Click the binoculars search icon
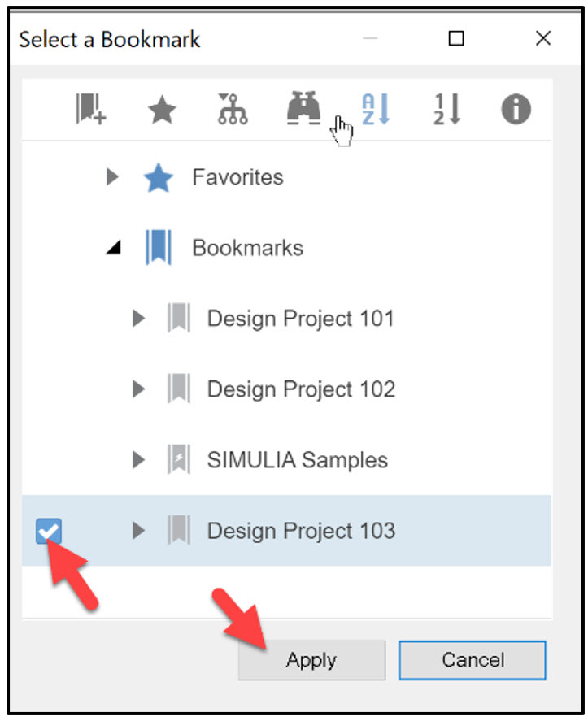This screenshot has height=721, width=588. coord(303,110)
